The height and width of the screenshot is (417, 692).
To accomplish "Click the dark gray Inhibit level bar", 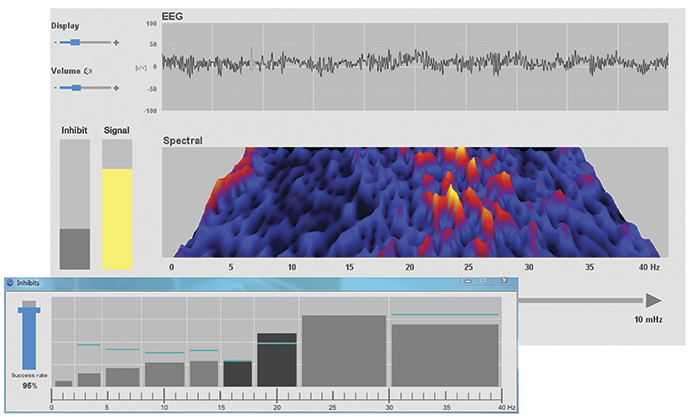I will coord(75,249).
